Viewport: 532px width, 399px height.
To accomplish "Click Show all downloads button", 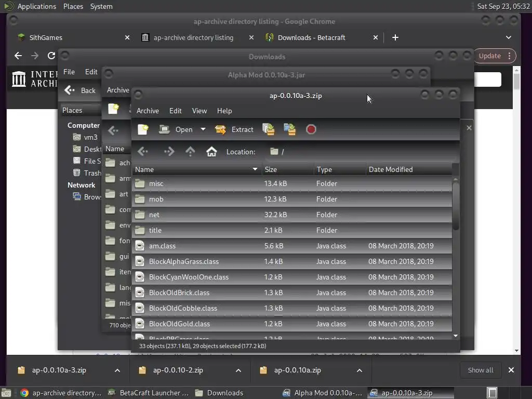I will 481,370.
